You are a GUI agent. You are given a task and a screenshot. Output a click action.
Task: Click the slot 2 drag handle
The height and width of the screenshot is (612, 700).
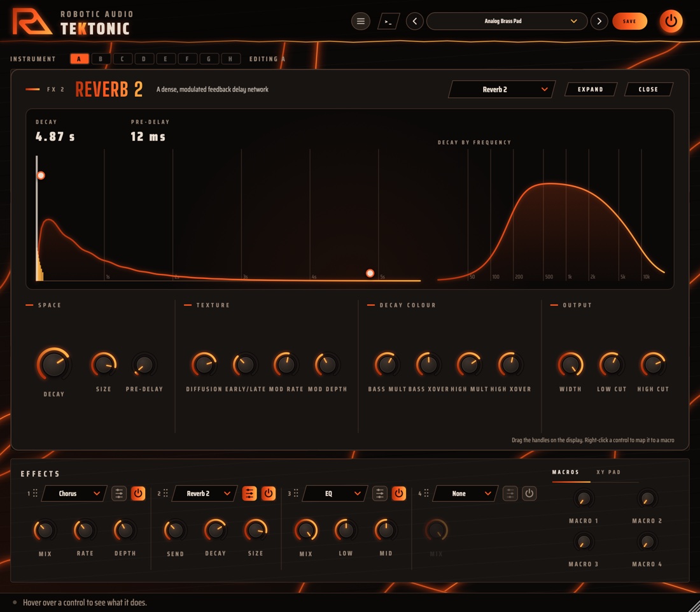(x=165, y=493)
